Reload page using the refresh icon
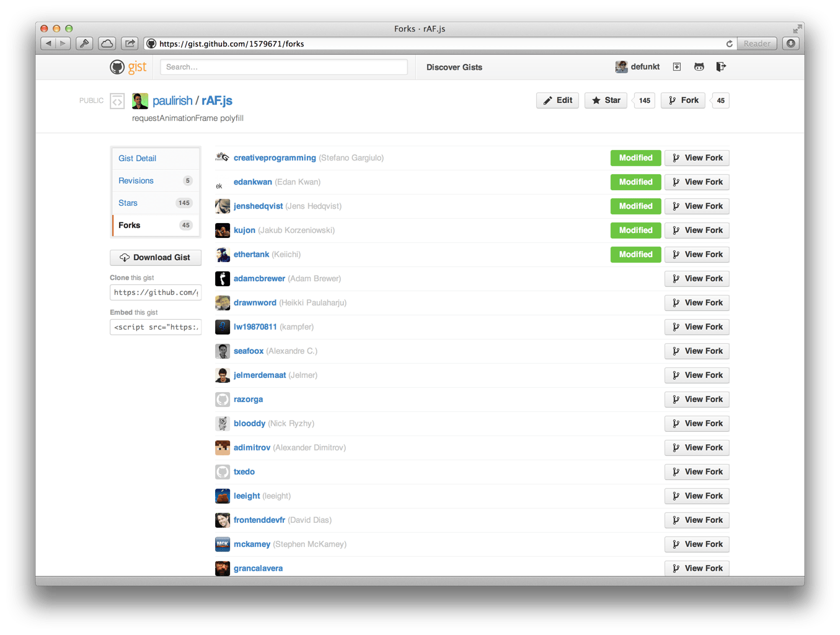 [x=729, y=44]
